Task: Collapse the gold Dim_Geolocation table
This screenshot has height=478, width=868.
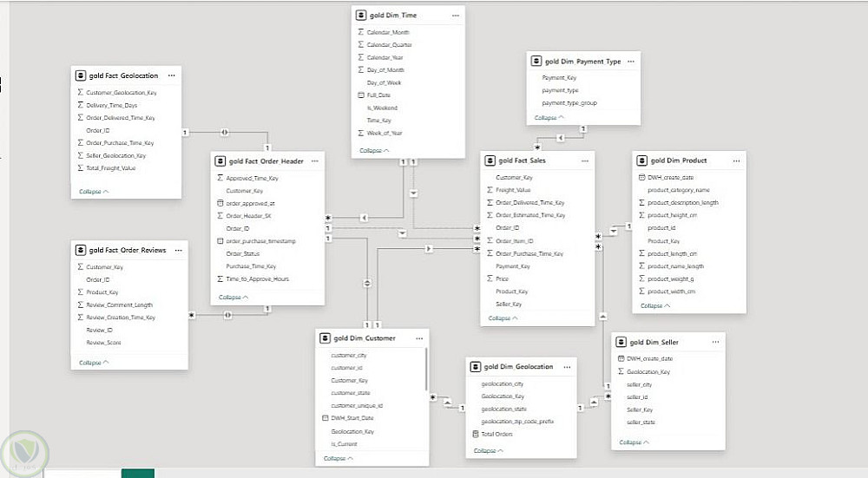Action: pyautogui.click(x=488, y=451)
